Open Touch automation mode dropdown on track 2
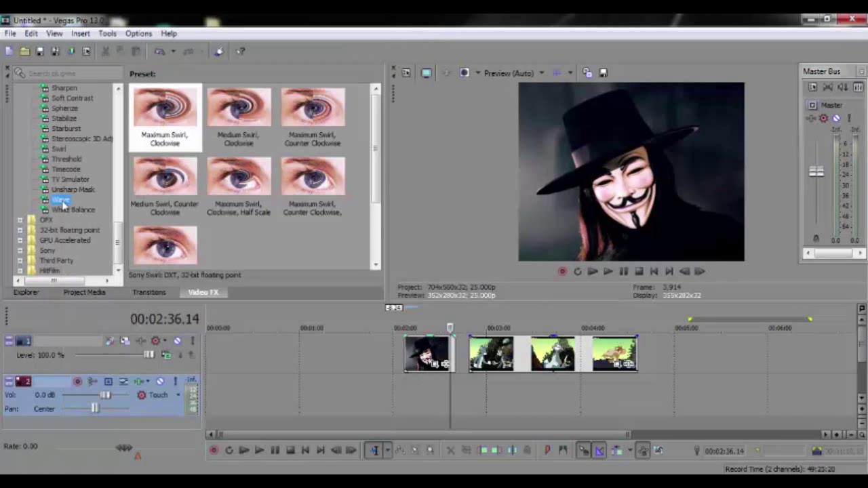868x488 pixels. pyautogui.click(x=178, y=395)
